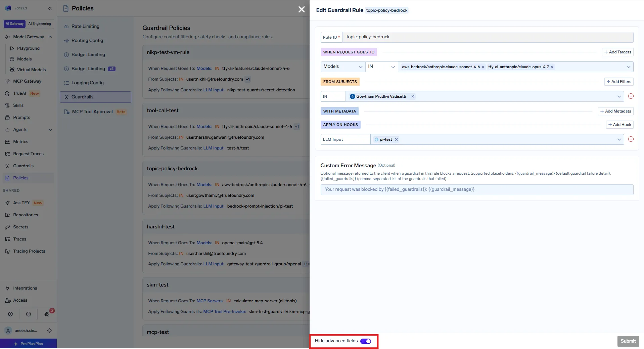Open MCP Tool Approval Beta tab
Image resolution: width=644 pixels, height=349 pixels.
click(x=95, y=112)
